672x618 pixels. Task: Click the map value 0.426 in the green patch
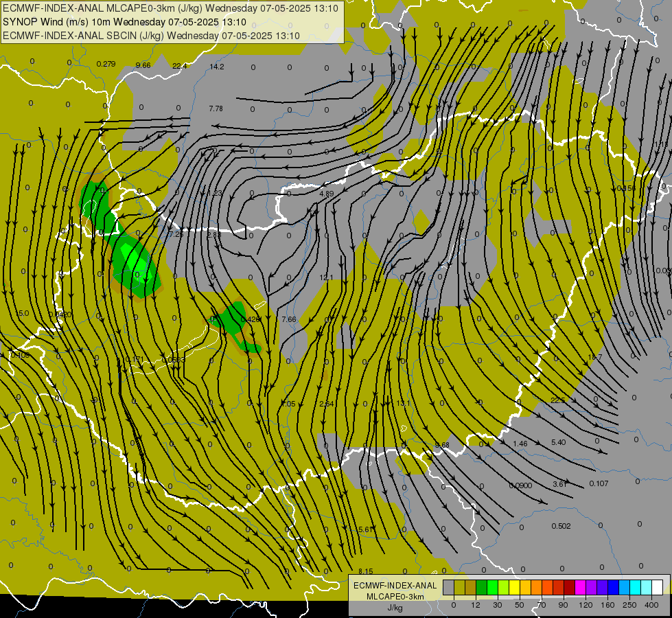tap(251, 319)
